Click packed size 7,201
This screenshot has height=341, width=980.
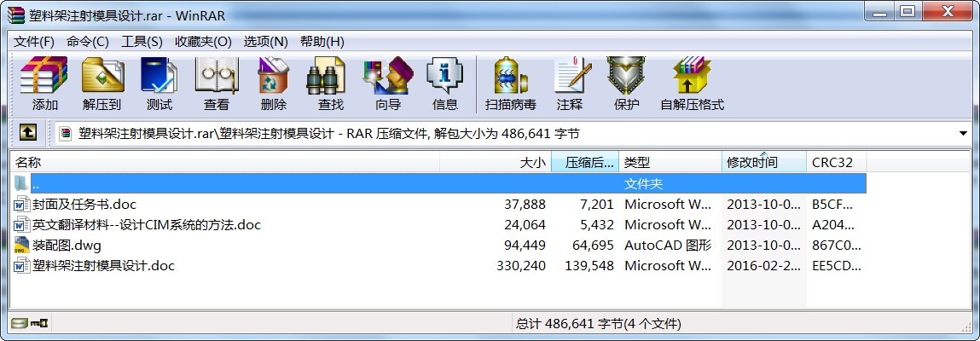click(596, 205)
